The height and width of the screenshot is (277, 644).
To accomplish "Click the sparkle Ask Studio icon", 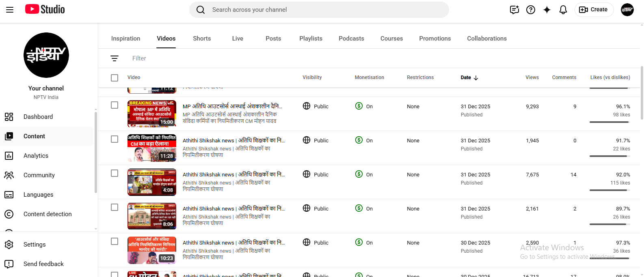I will point(547,10).
